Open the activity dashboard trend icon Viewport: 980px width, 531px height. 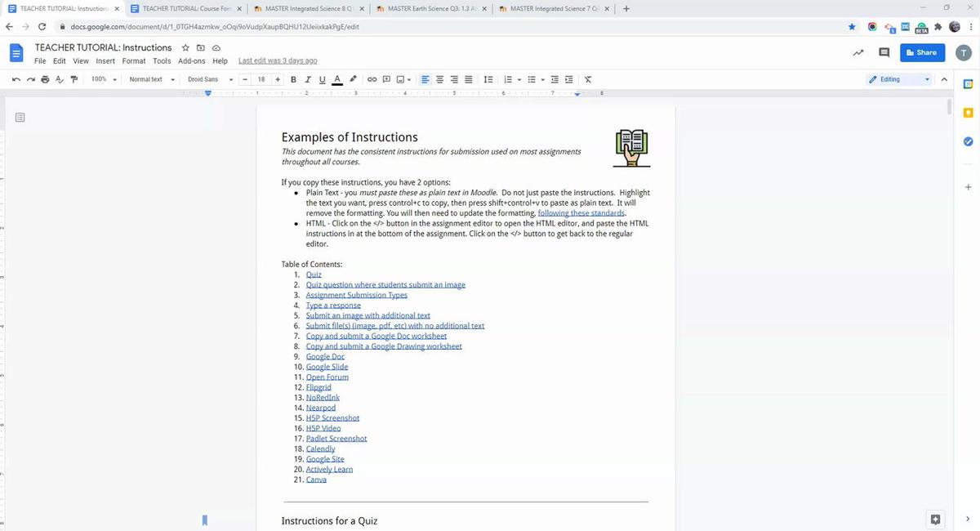point(858,52)
